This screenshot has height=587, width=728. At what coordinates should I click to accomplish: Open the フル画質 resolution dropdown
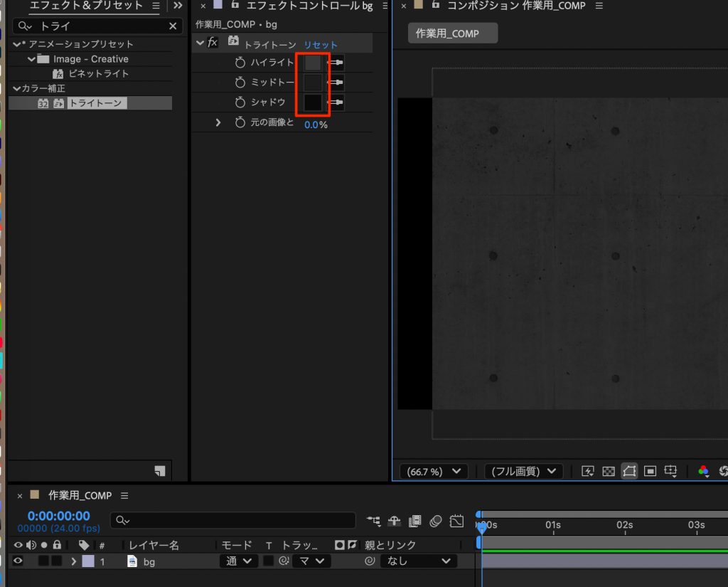point(523,471)
